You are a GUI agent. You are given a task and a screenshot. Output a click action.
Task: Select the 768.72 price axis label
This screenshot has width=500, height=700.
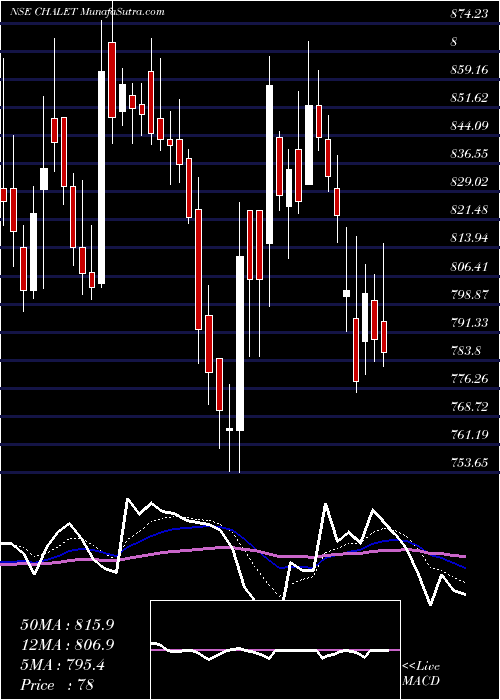click(469, 407)
